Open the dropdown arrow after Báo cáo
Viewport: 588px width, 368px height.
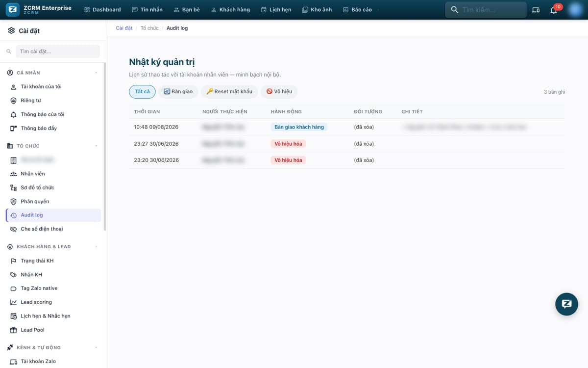tap(378, 10)
